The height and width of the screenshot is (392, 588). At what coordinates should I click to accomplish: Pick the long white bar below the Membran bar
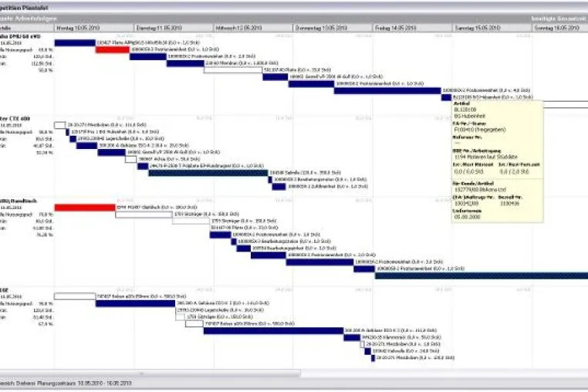233,70
